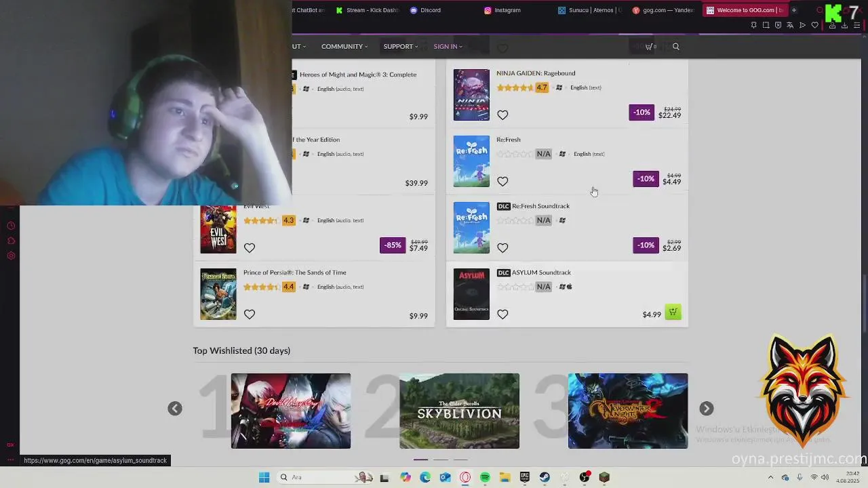The image size is (868, 488).
Task: Open the ad blocker shield icon
Action: point(778,25)
